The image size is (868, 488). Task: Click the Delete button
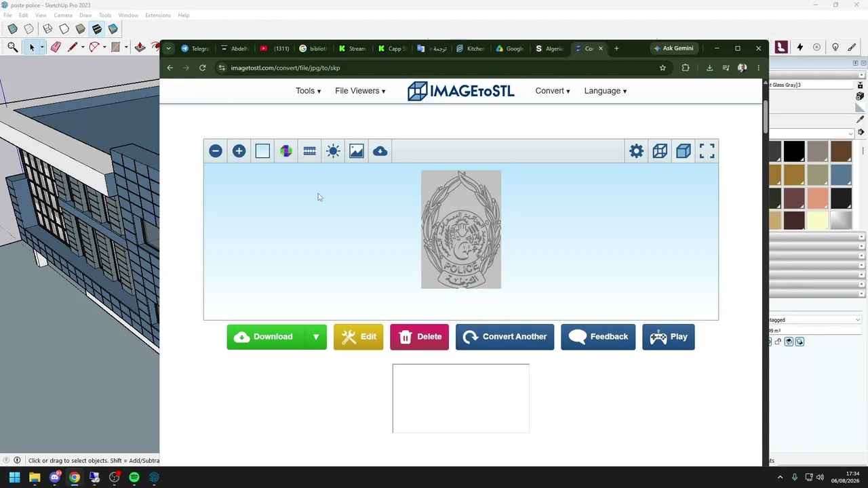tap(419, 337)
